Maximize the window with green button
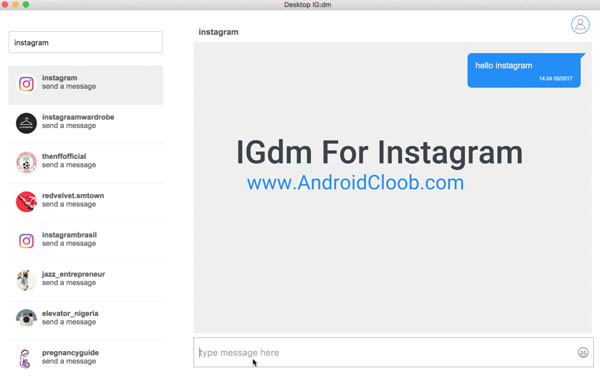This screenshot has height=380, width=600. point(26,4)
